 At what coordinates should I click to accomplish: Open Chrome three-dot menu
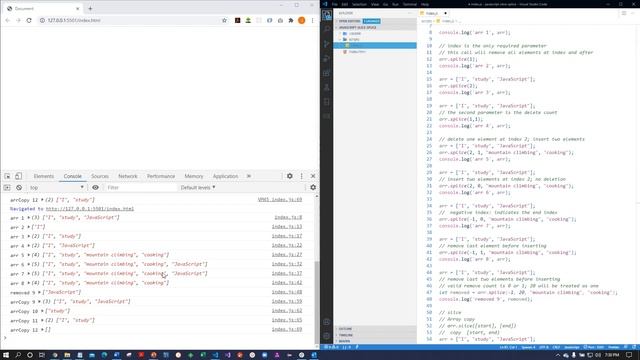pos(313,20)
